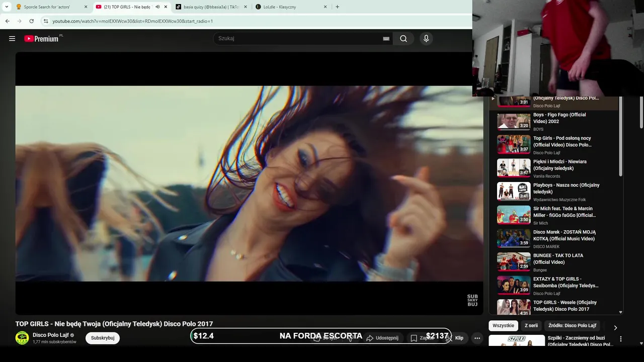Image resolution: width=644 pixels, height=362 pixels.
Task: Play Boys - Figo Fago from playlist
Action: 559,118
